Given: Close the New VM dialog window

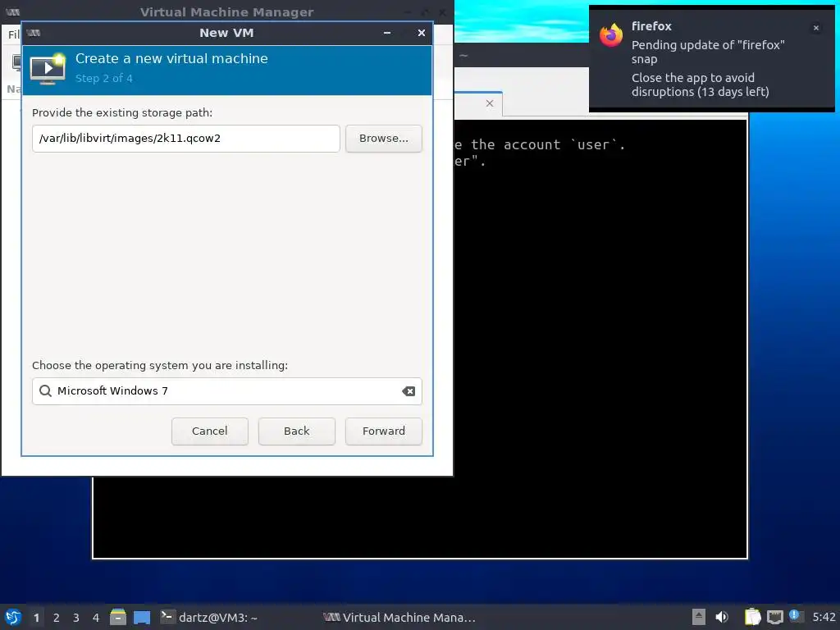Looking at the screenshot, I should coord(422,33).
